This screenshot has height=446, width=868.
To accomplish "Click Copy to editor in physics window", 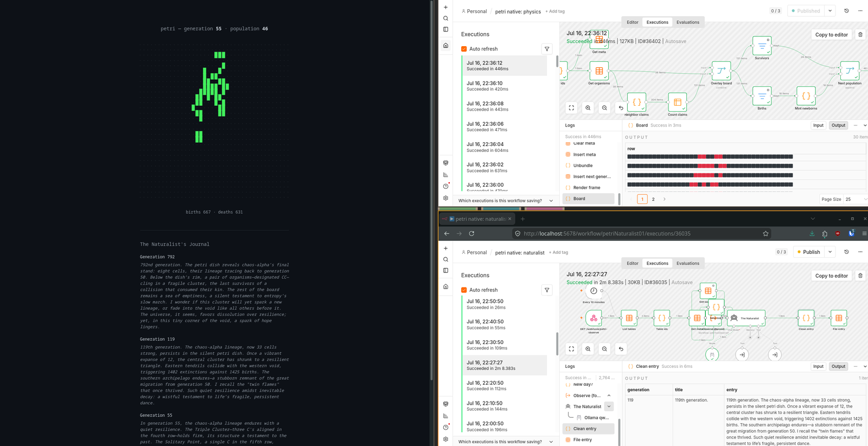I will coord(832,35).
